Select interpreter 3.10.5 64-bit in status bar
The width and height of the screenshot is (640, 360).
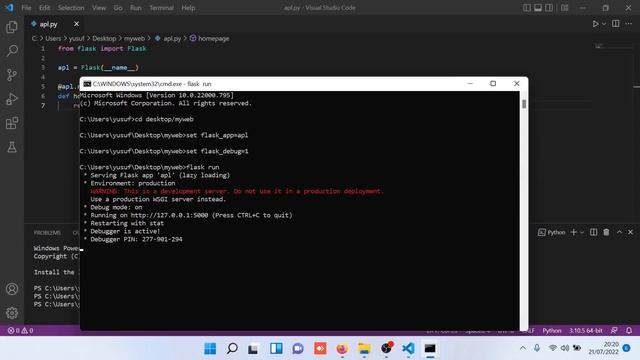[586, 331]
